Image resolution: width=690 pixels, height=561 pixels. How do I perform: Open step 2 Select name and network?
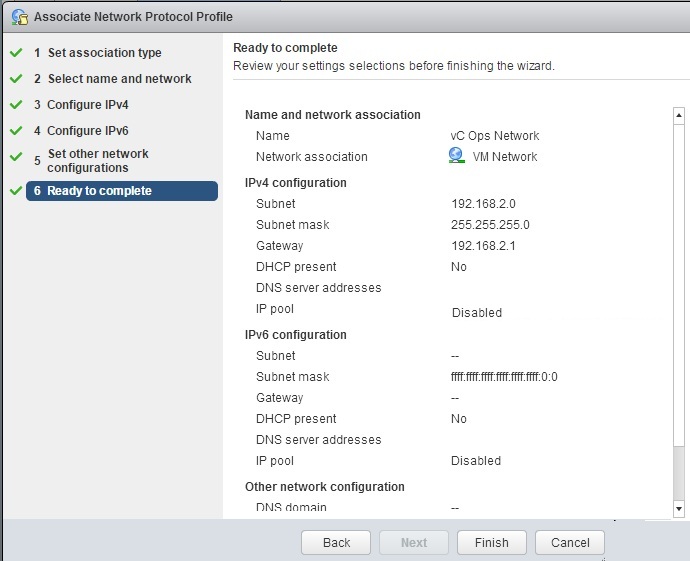pos(113,79)
